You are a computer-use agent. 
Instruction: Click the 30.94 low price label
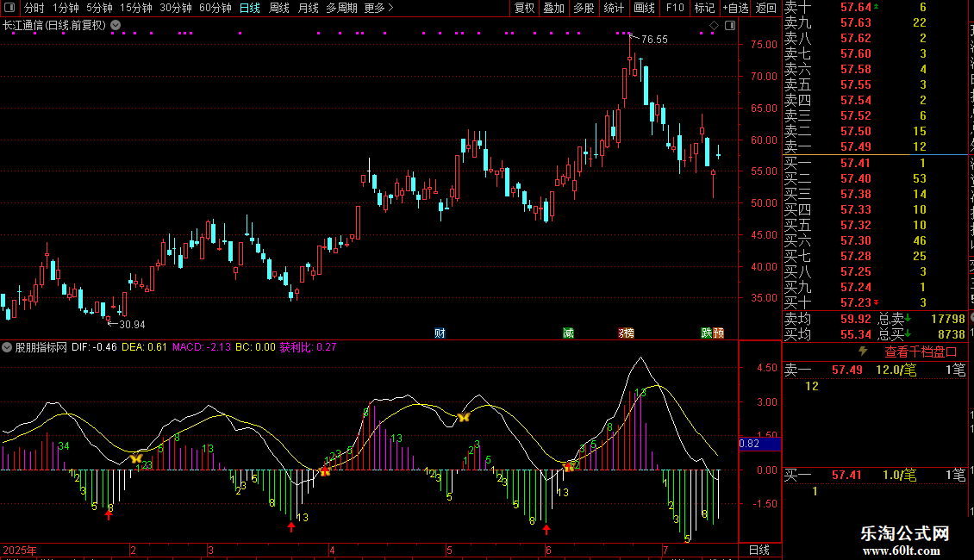[x=132, y=325]
